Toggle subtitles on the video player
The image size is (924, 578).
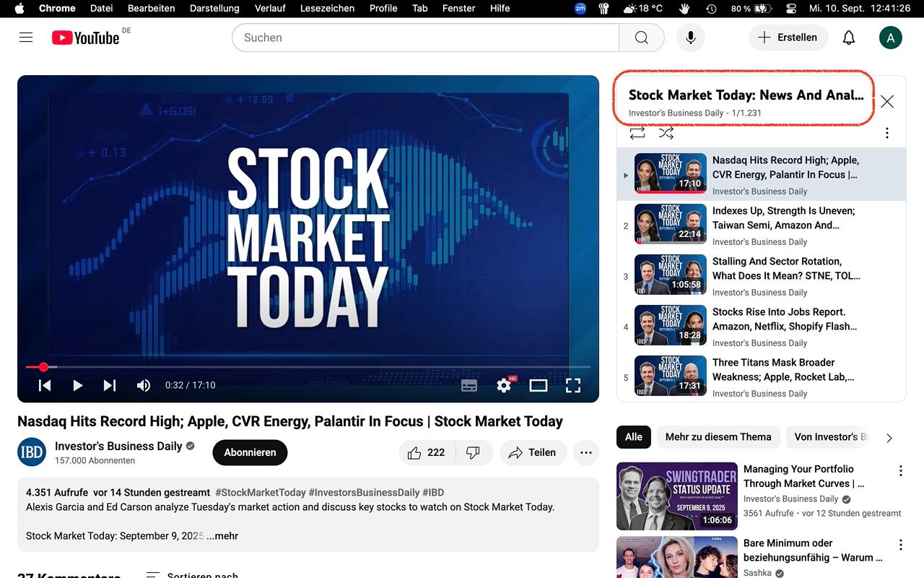tap(469, 385)
